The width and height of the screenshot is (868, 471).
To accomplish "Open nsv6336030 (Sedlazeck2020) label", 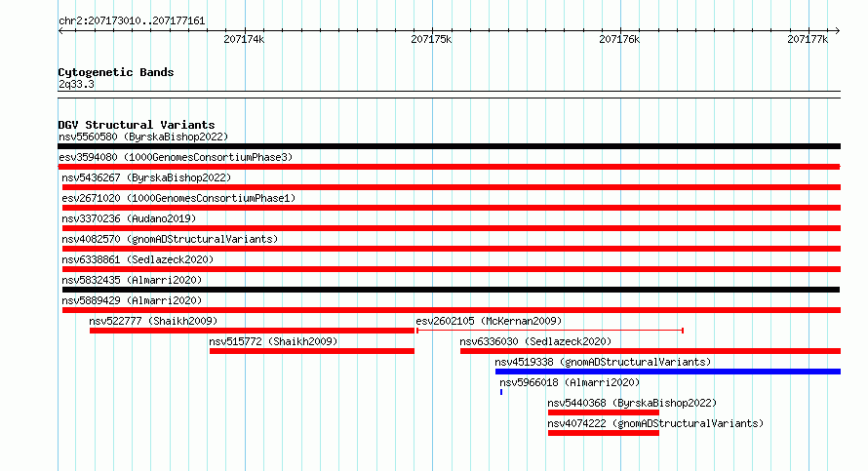I will 535,341.
